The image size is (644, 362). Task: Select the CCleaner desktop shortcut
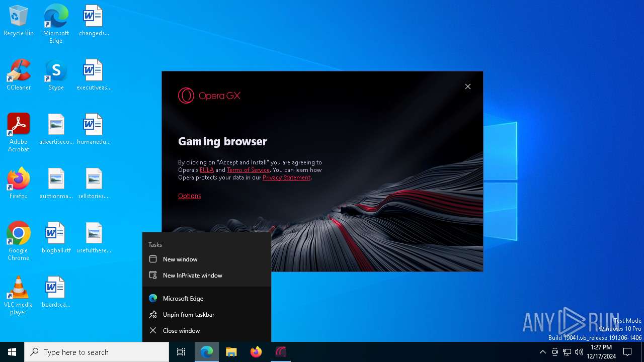tap(19, 75)
